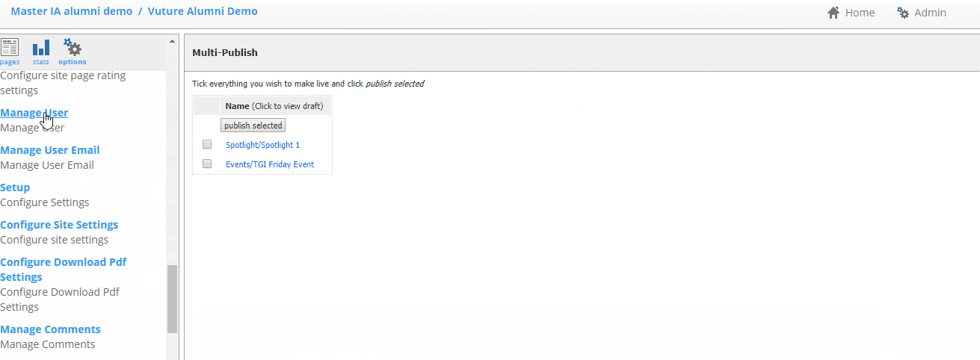
Task: Open the Configure Site Settings link
Action: pyautogui.click(x=59, y=225)
